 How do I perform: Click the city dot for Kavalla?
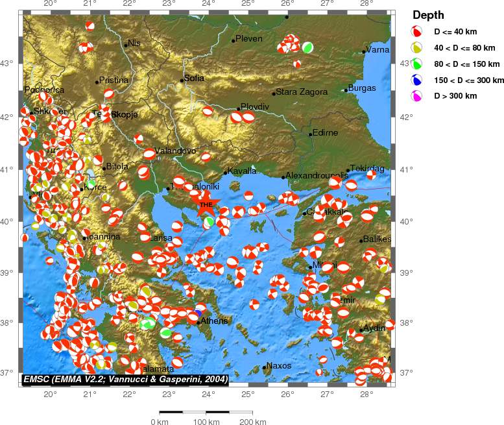(x=225, y=173)
